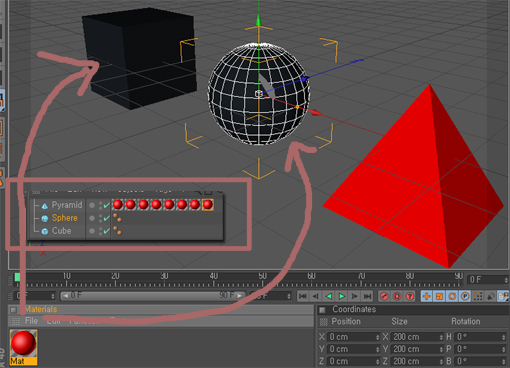The image size is (510, 368).
Task: Click the Y size 200 cm field
Action: [x=417, y=349]
